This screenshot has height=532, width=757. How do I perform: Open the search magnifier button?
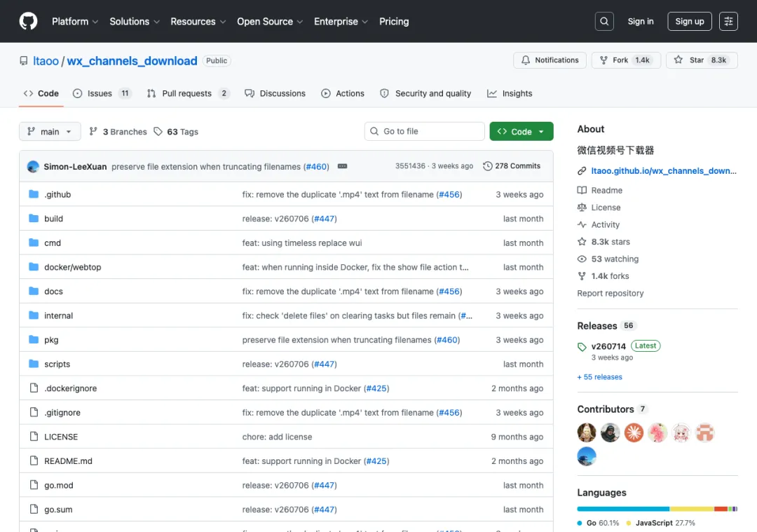click(x=604, y=21)
